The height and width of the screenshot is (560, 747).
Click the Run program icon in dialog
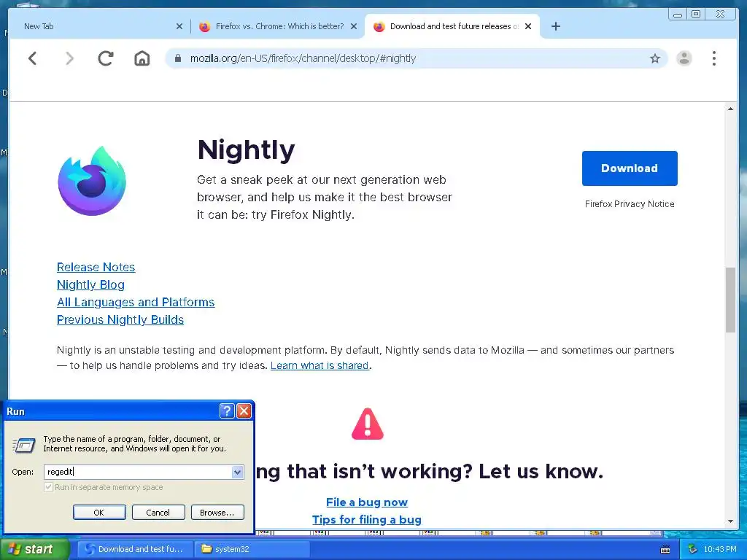(23, 445)
